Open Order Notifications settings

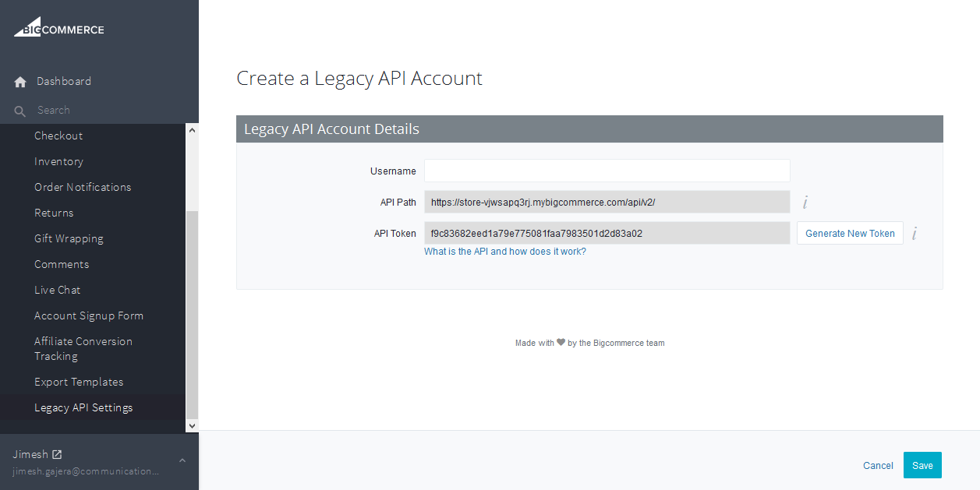[83, 187]
